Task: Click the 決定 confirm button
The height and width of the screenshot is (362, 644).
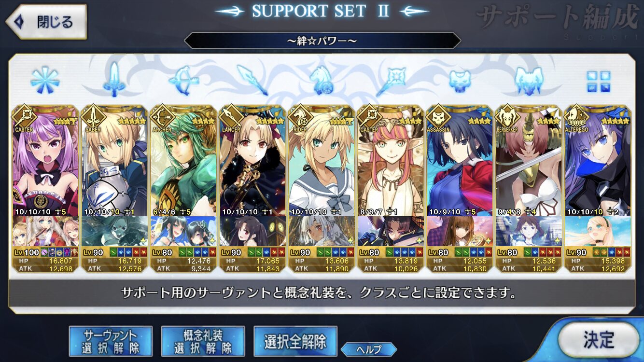Action: tap(599, 340)
